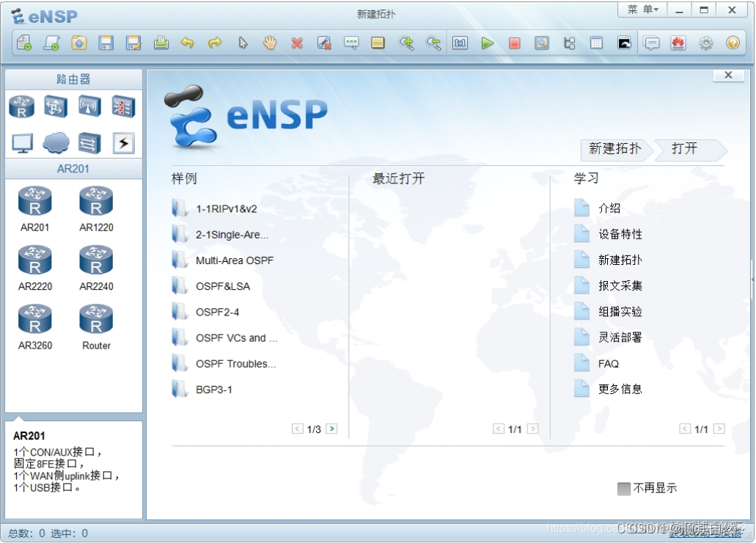Select the lightning connection cable icon
The width and height of the screenshot is (756, 543).
(123, 143)
